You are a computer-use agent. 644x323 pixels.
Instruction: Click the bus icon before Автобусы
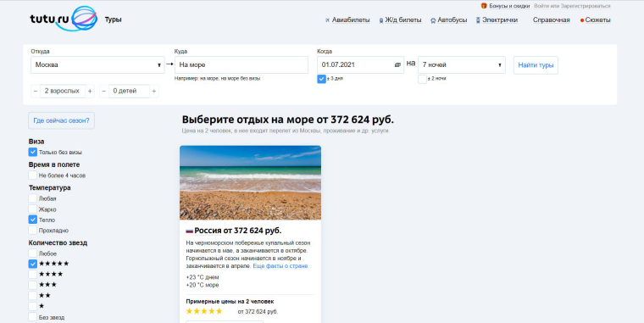point(433,20)
